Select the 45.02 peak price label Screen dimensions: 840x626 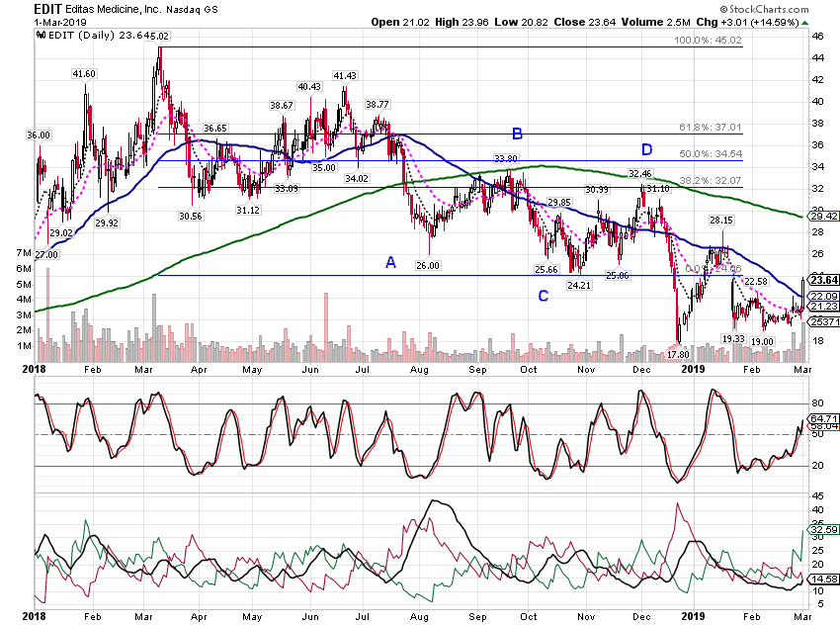click(x=159, y=36)
